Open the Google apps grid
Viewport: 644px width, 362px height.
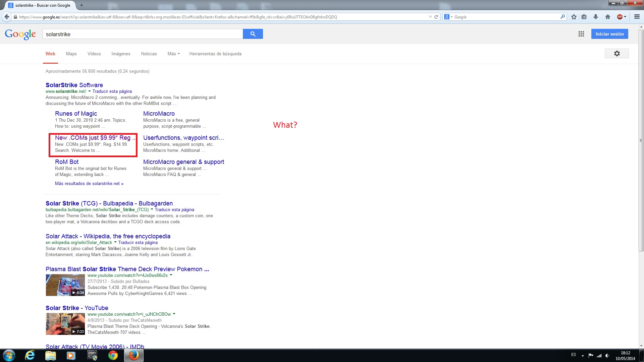[x=581, y=34]
